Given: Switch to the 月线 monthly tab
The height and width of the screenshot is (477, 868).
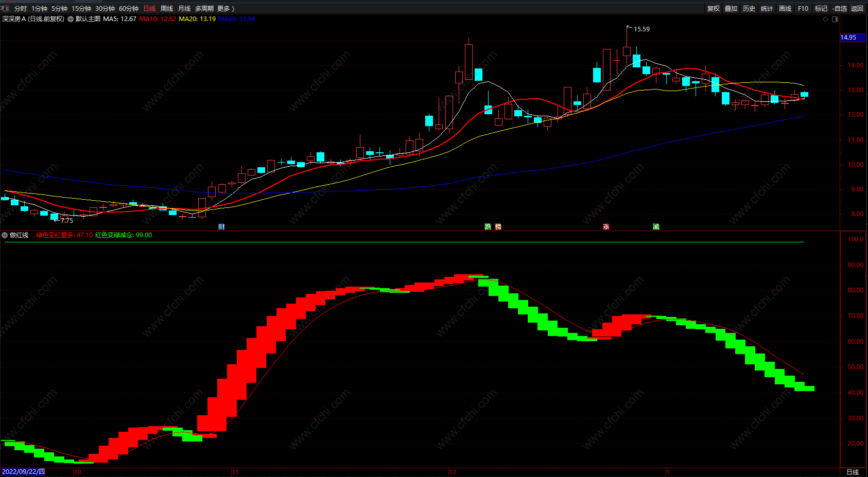Looking at the screenshot, I should [x=184, y=8].
